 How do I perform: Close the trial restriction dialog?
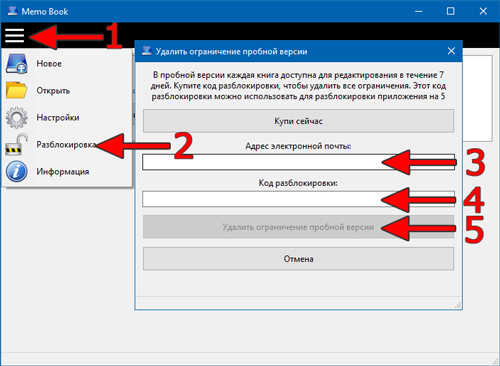click(451, 51)
